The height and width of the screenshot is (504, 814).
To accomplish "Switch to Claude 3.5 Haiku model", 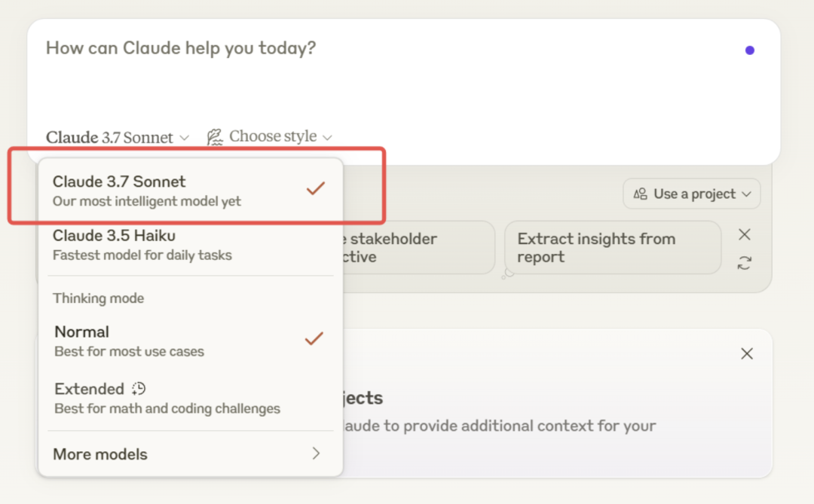I will pos(143,245).
